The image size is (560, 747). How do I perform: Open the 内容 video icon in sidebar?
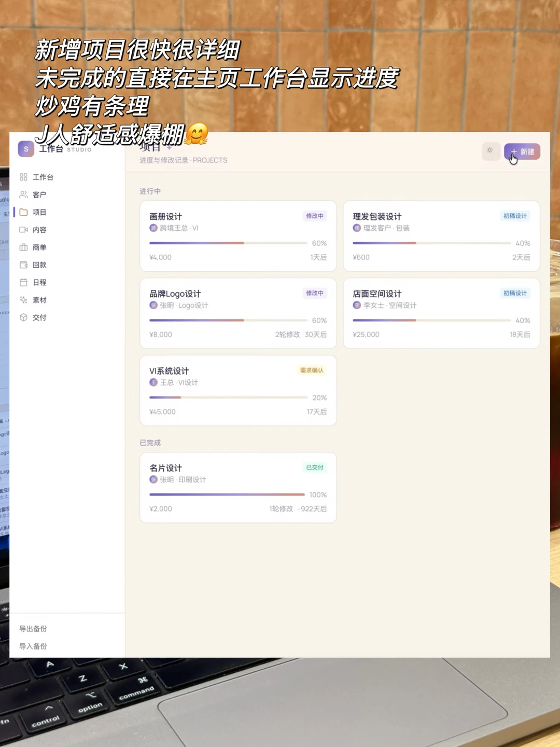[23, 230]
